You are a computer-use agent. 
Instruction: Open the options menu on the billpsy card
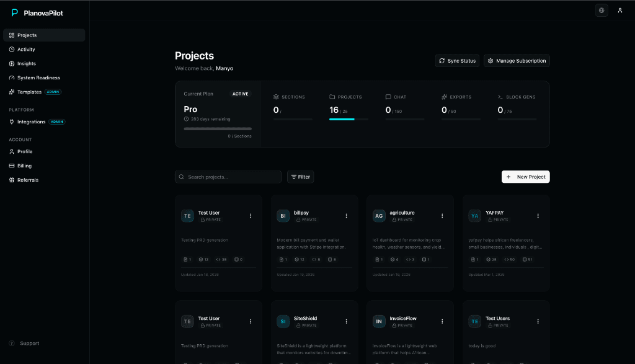346,216
